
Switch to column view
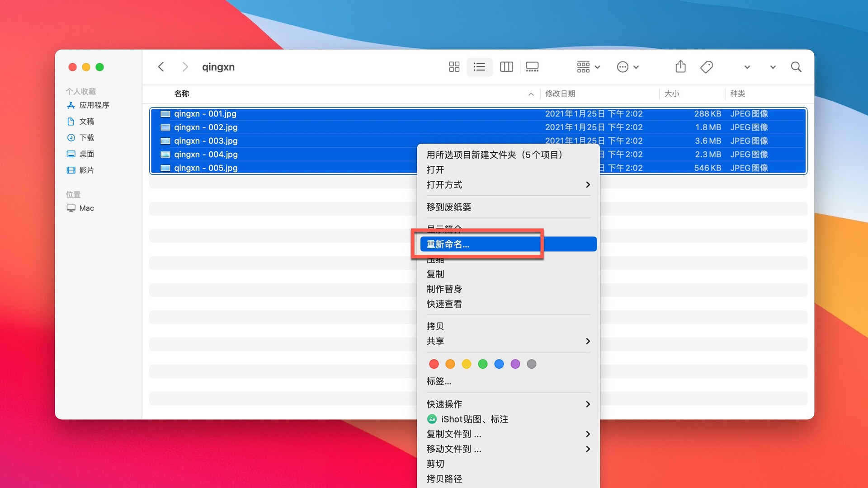coord(506,66)
